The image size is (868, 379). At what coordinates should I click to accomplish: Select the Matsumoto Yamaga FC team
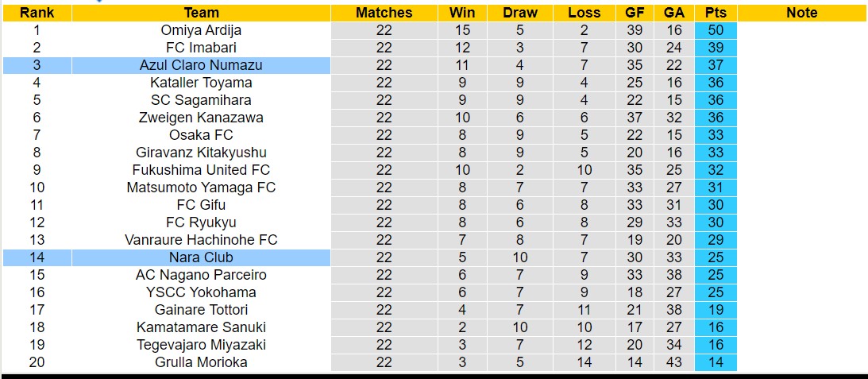(x=201, y=188)
